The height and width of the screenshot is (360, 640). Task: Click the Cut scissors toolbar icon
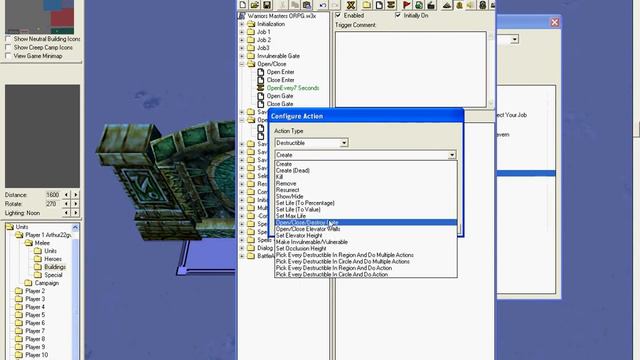pyautogui.click(x=283, y=5)
